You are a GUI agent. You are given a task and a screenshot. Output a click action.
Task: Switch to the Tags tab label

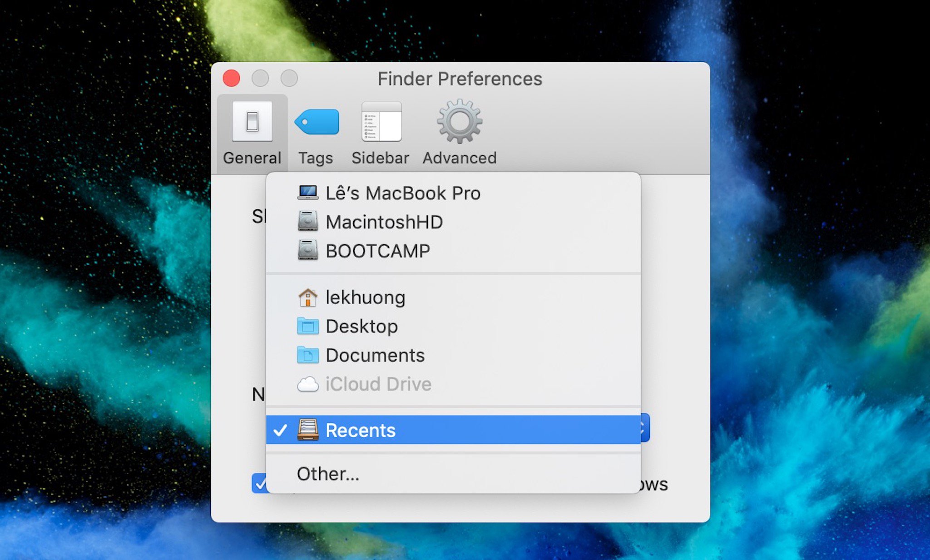pyautogui.click(x=316, y=158)
